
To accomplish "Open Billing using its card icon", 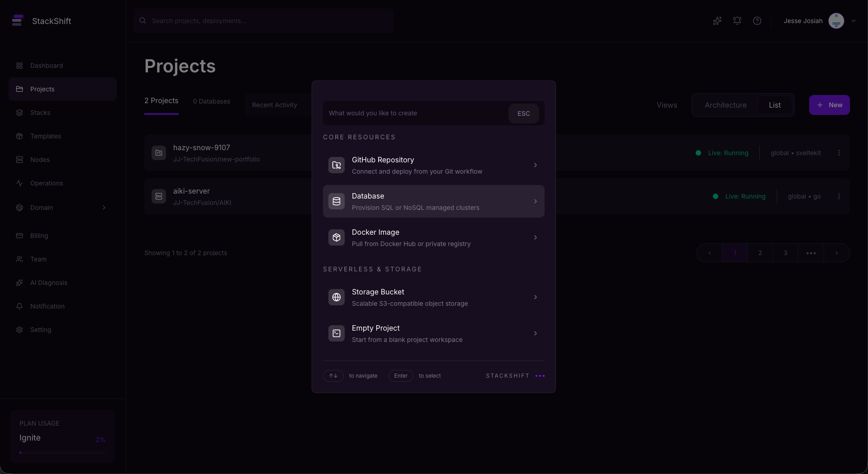I will [x=19, y=236].
